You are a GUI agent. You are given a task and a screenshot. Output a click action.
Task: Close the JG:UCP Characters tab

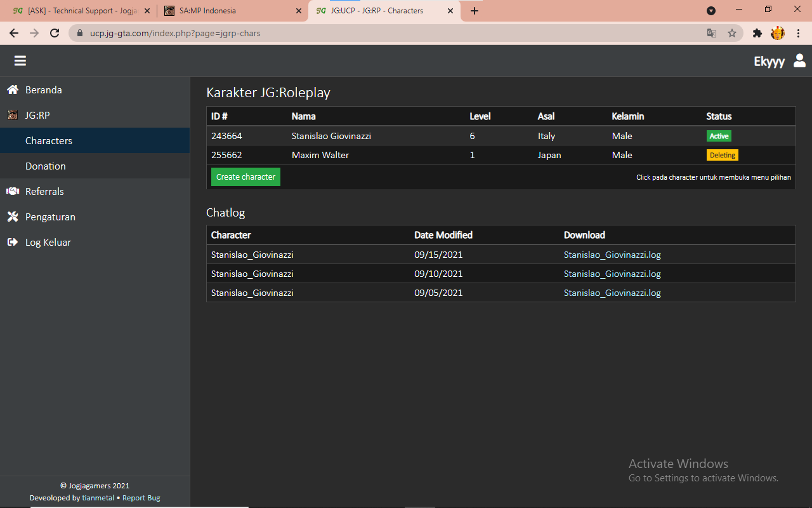point(450,11)
